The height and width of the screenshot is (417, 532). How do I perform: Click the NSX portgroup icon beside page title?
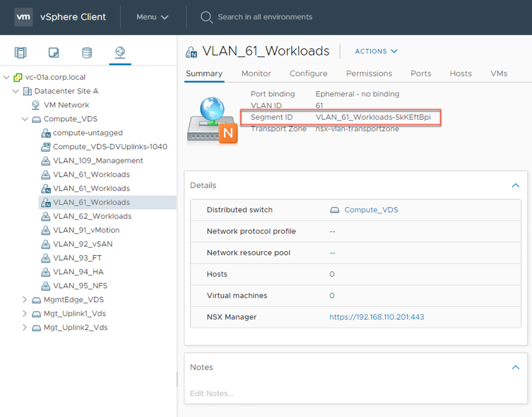tap(191, 52)
